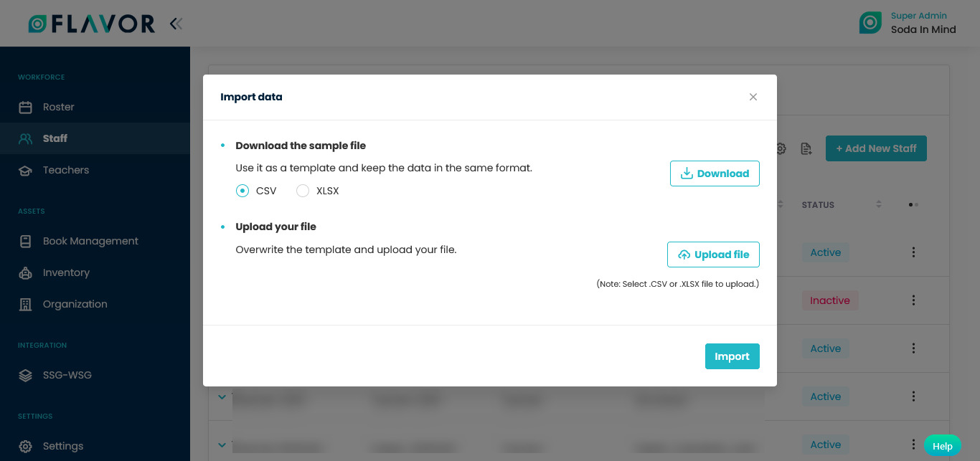
Task: Open the Roster page
Action: click(24, 106)
